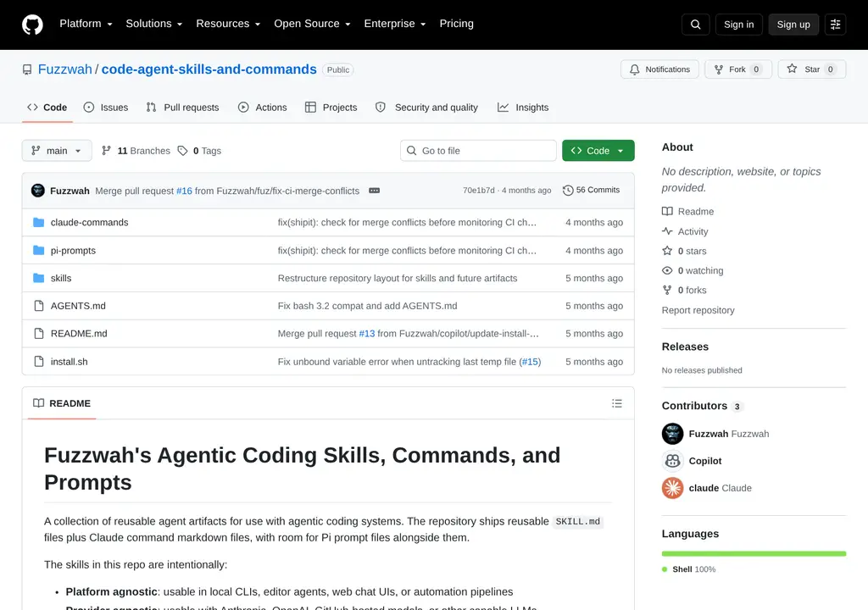
Task: Focus the Go to file input
Action: coord(478,151)
